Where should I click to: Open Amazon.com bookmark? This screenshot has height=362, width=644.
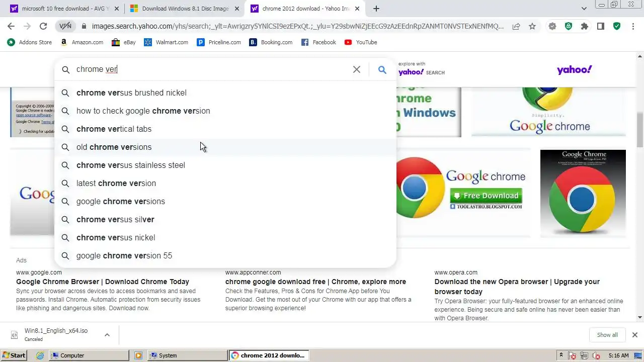pos(82,42)
